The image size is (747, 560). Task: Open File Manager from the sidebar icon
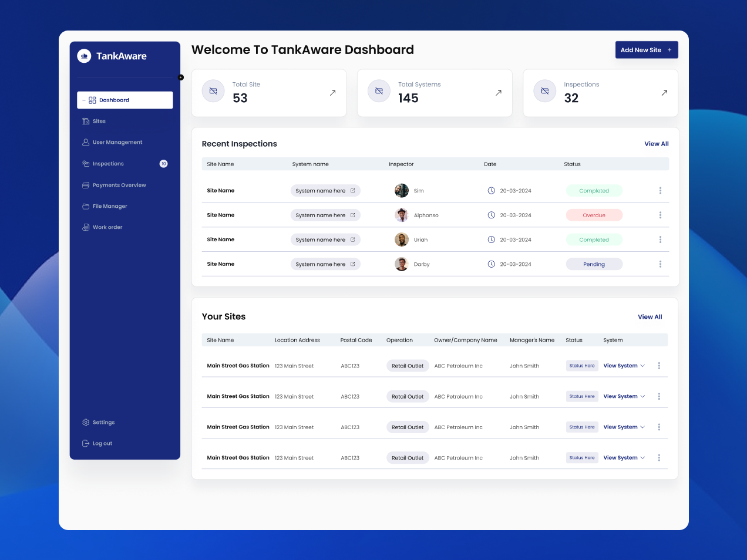point(86,206)
